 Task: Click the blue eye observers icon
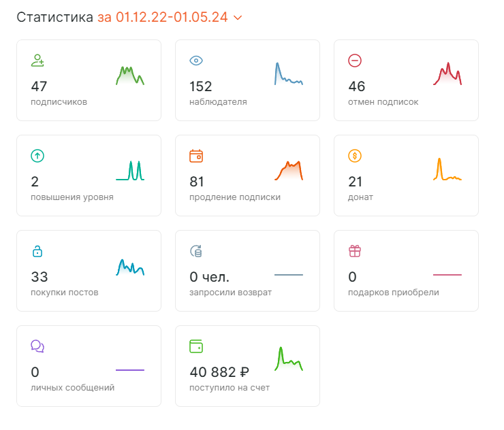click(196, 61)
